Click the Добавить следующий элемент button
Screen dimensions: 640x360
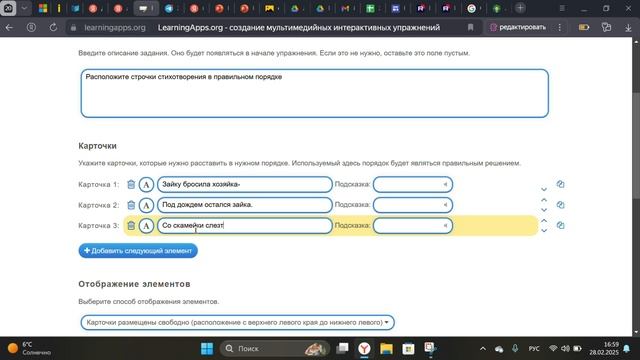[x=138, y=251]
